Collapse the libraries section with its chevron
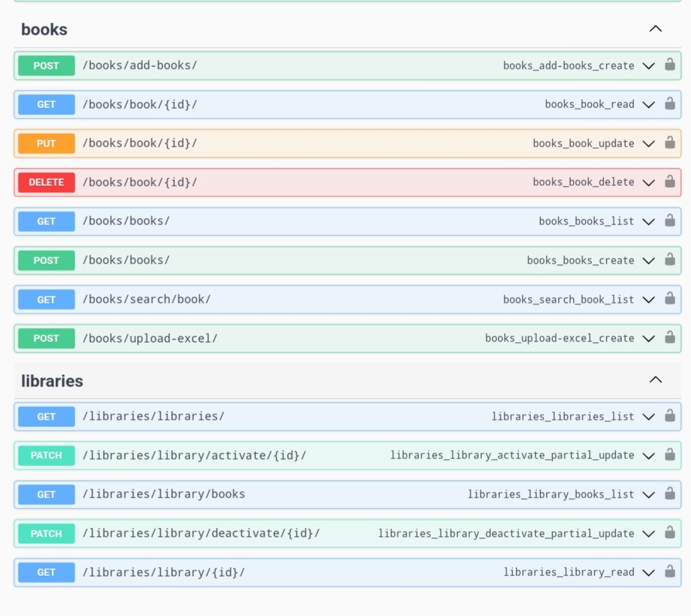The width and height of the screenshot is (691, 616). click(655, 380)
